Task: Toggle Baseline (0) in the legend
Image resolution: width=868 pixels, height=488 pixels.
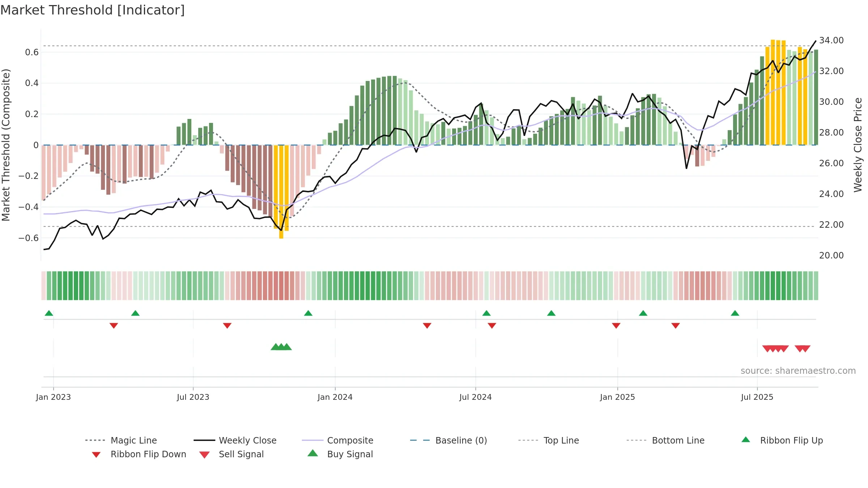Action: [448, 440]
